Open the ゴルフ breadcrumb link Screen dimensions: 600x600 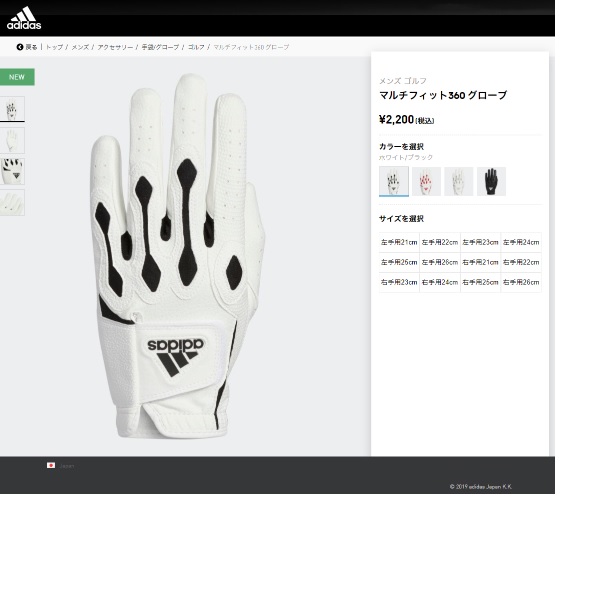[196, 47]
